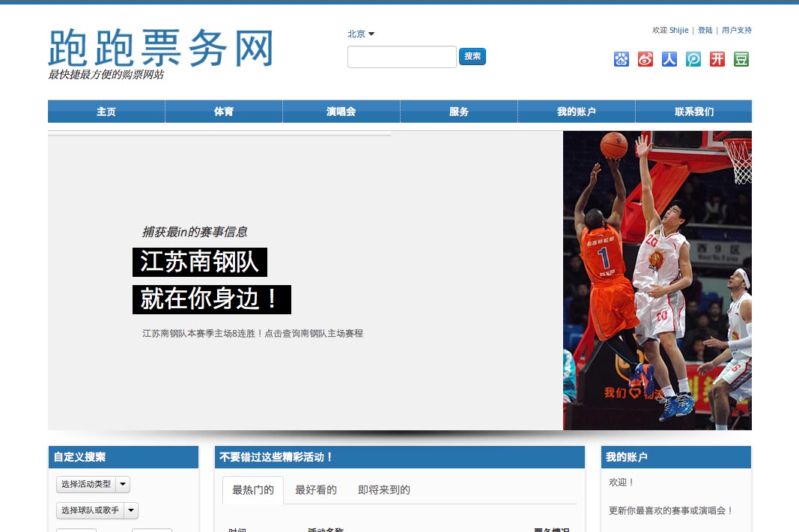The height and width of the screenshot is (532, 799).
Task: Open the 体育 menu item
Action: (x=224, y=111)
